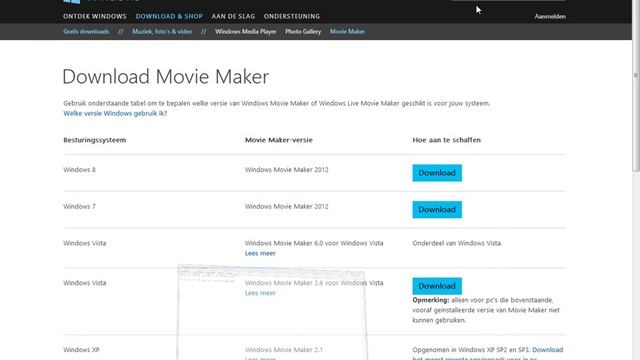
Task: Download Movie Maker 2012 for Windows 7
Action: point(437,209)
